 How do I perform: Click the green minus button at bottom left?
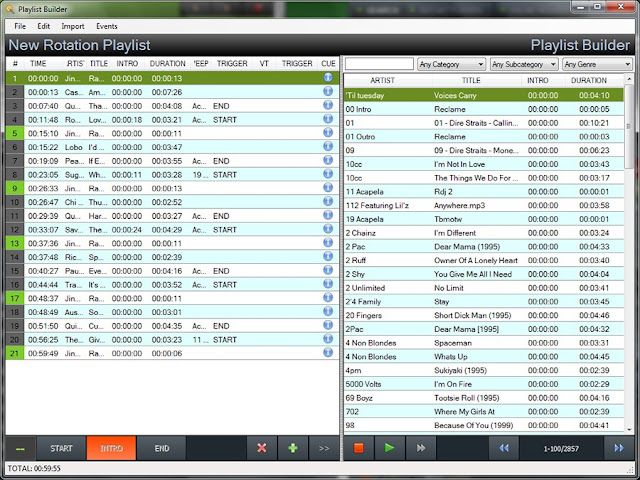click(20, 448)
